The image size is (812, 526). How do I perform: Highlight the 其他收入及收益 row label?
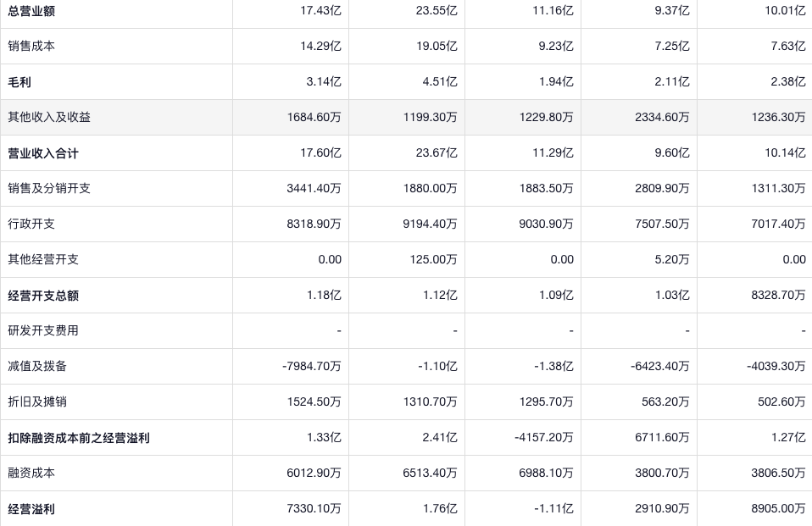49,117
